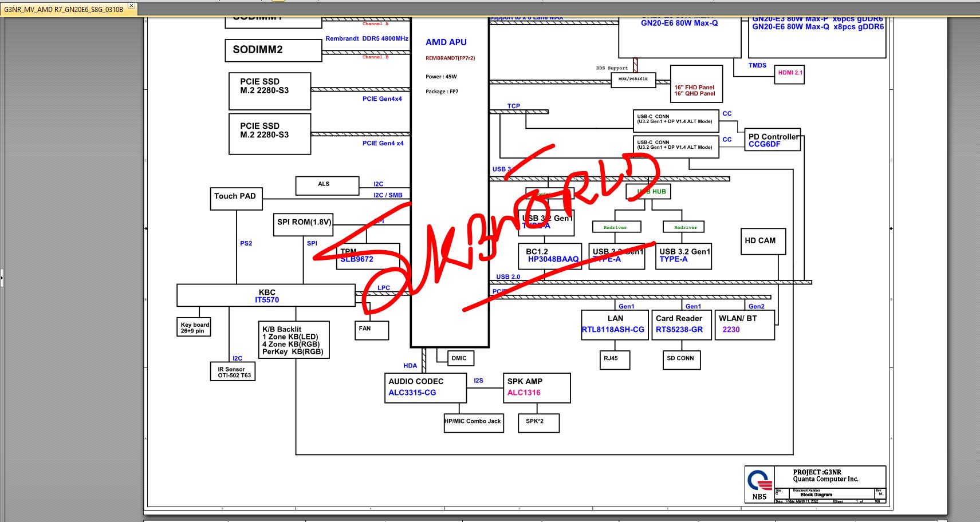The image size is (980, 522).
Task: Click the Touch PAD block
Action: [236, 199]
